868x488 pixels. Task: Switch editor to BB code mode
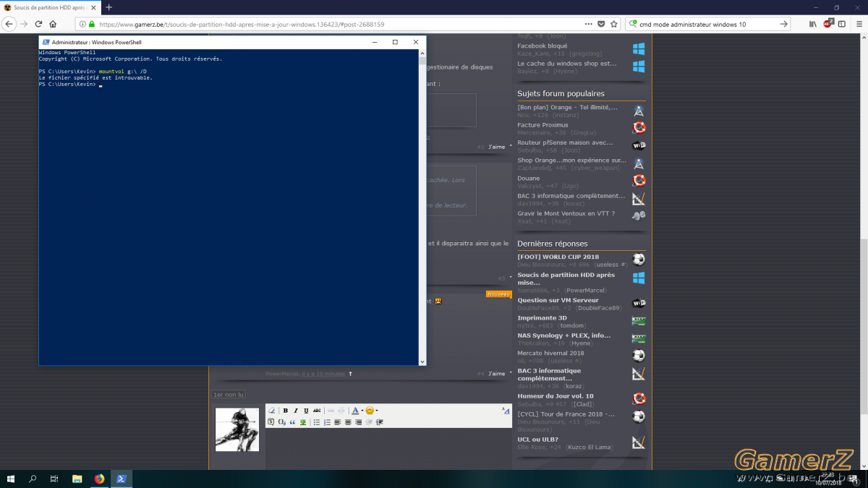pos(506,411)
